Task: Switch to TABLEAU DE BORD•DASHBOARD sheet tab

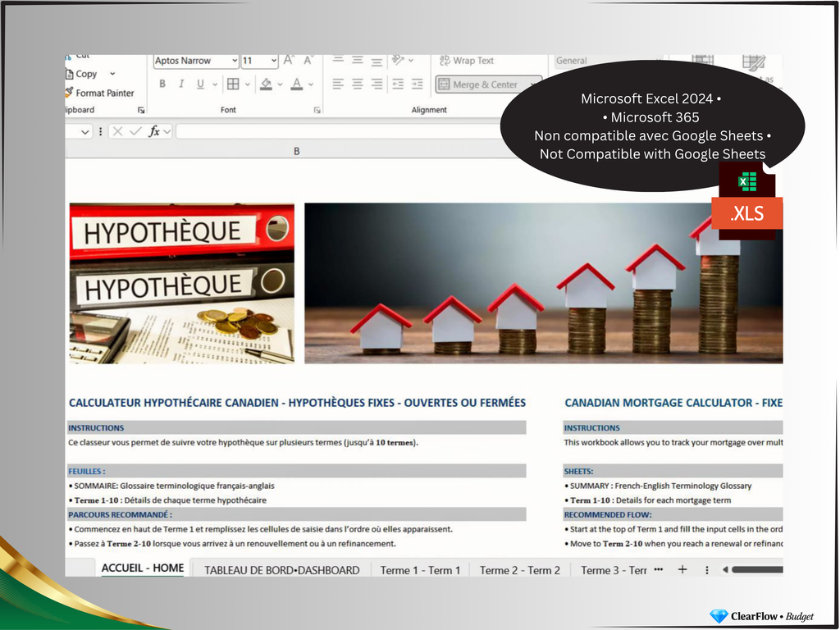Action: coord(282,571)
